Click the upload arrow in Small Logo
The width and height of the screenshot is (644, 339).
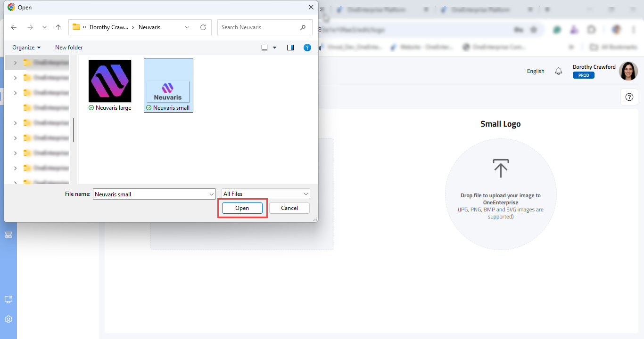point(501,169)
